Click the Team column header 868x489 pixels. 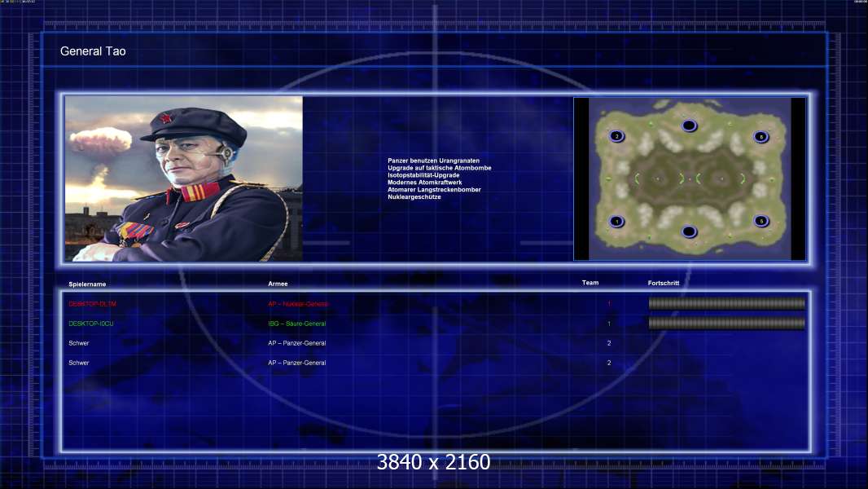[x=590, y=283]
